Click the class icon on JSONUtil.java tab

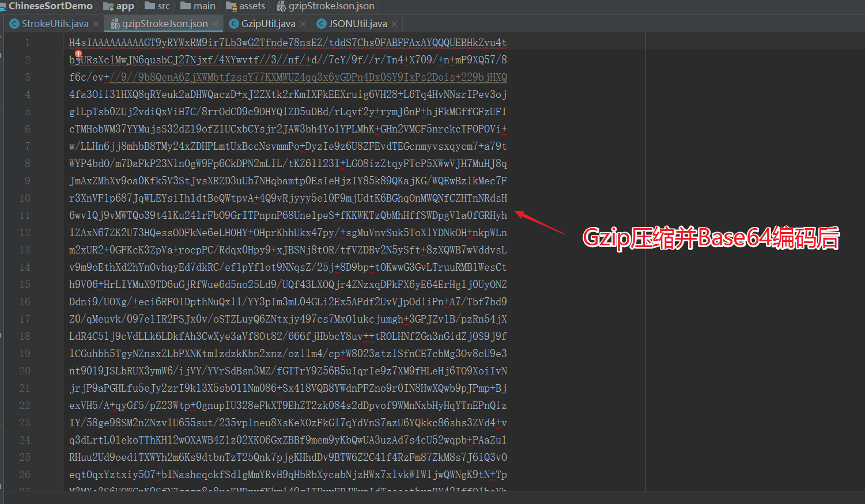[322, 24]
